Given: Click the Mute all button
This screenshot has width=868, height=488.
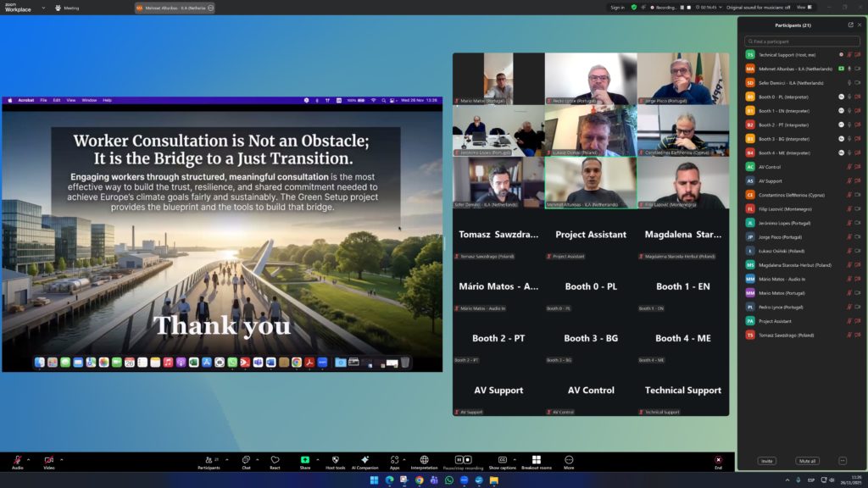Looking at the screenshot, I should coord(807,461).
